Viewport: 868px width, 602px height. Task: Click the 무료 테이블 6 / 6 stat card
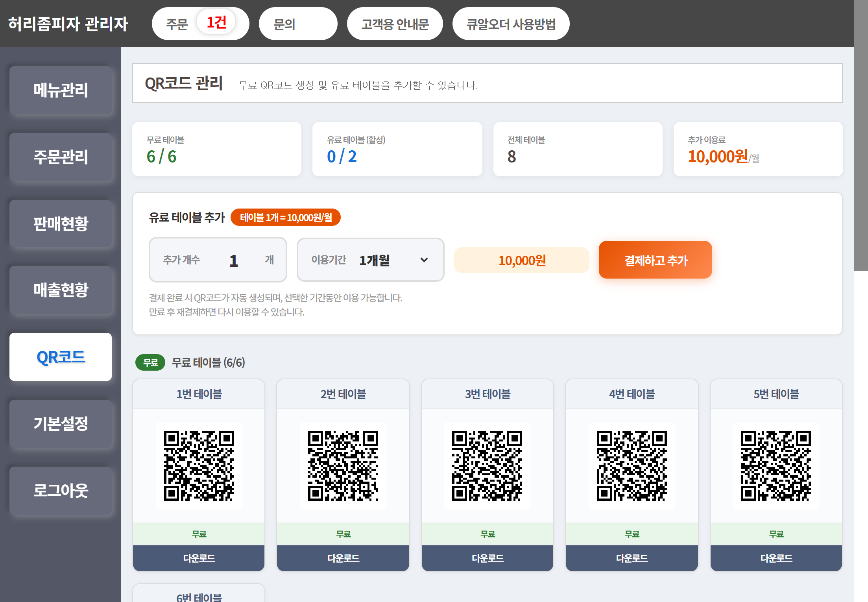(x=217, y=149)
